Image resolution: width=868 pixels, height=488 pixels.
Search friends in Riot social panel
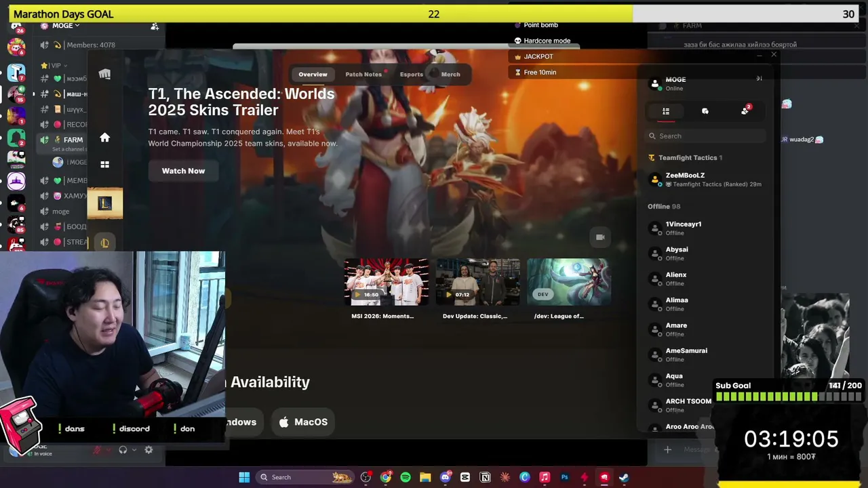(x=705, y=136)
